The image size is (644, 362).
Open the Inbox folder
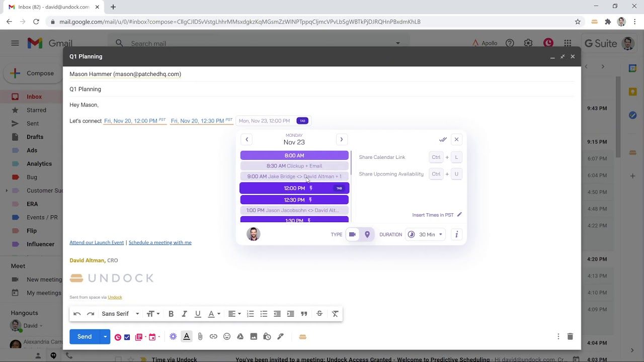[34, 97]
